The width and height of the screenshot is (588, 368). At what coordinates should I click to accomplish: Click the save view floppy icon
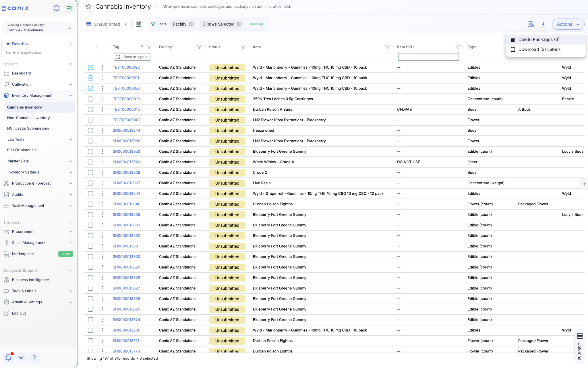[x=138, y=24]
